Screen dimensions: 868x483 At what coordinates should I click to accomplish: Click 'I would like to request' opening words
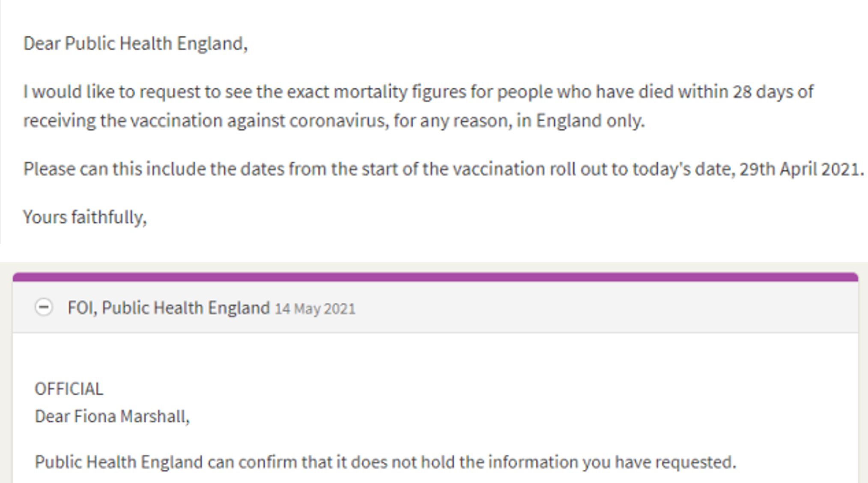pos(112,92)
